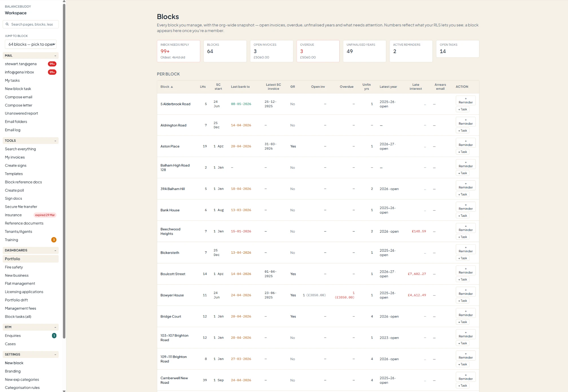Click Boulcott Street late interest £7,602.27

(x=417, y=274)
